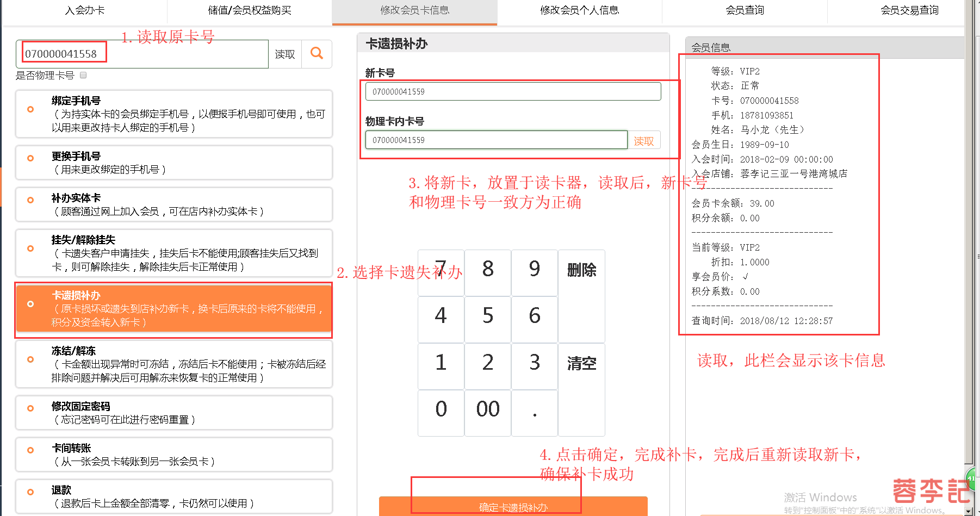Open the 会员查询 tab
This screenshot has height=516, width=980.
[x=745, y=10]
